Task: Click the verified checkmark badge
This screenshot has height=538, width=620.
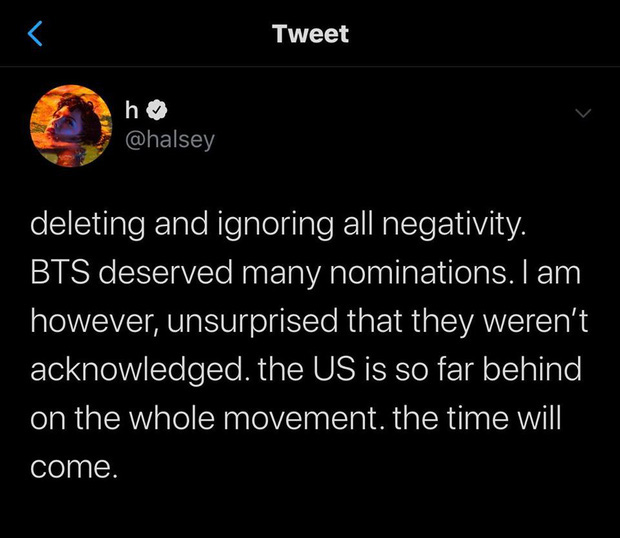Action: 157,110
